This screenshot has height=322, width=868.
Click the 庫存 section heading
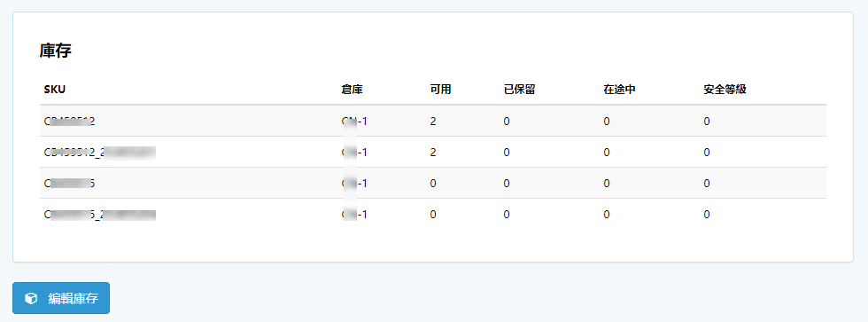tap(55, 51)
